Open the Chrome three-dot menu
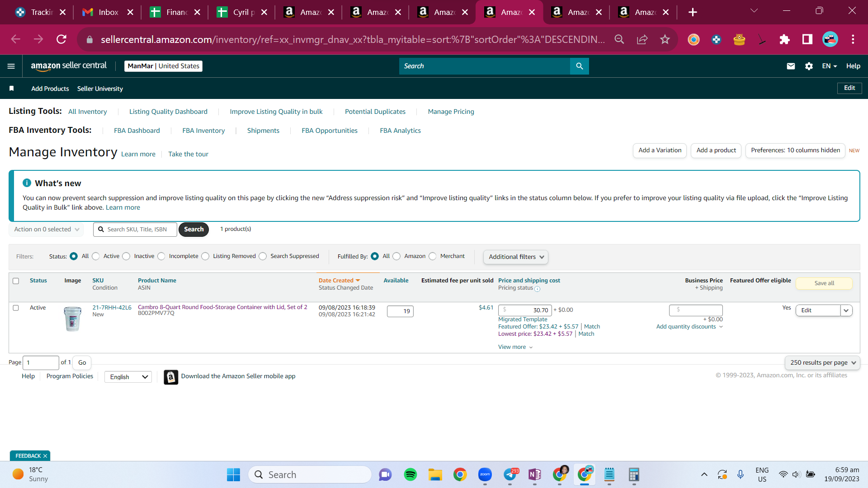Viewport: 868px width, 488px height. pos(853,40)
